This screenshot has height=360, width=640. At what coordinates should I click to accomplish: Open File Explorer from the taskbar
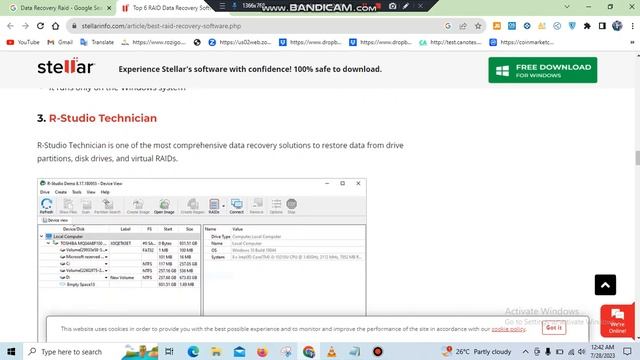(216, 351)
